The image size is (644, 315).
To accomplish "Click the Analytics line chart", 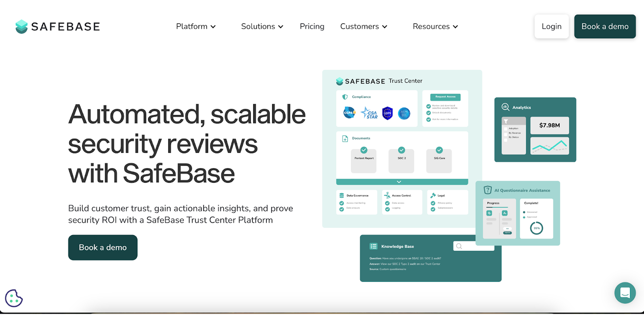I will [x=550, y=146].
